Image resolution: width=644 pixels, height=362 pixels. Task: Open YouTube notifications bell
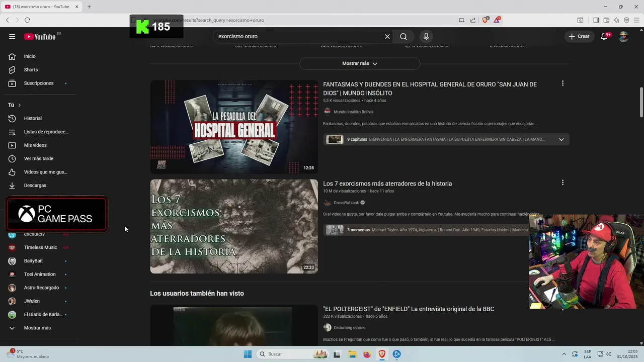tap(605, 37)
